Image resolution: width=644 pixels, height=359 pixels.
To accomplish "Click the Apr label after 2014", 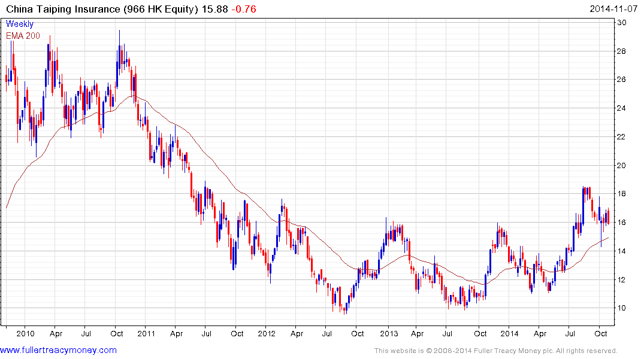I will click(540, 333).
